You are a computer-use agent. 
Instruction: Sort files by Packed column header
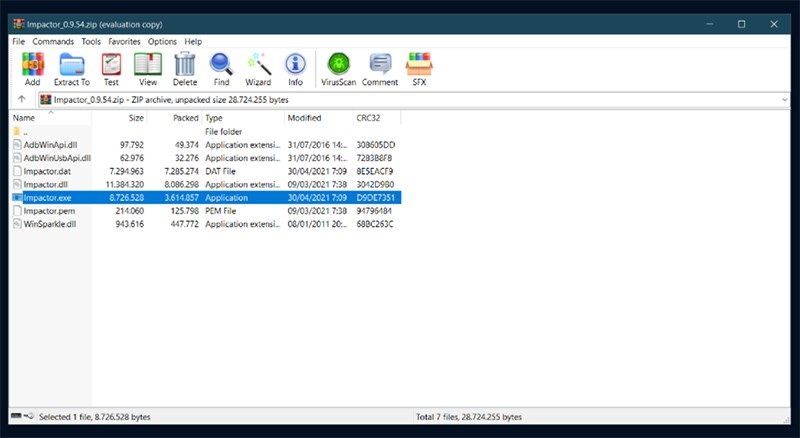point(174,118)
